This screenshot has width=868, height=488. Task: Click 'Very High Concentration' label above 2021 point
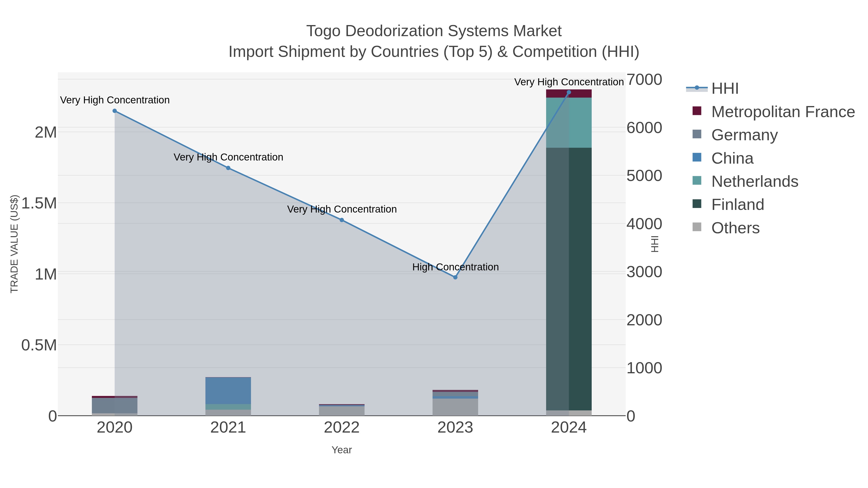(x=229, y=157)
